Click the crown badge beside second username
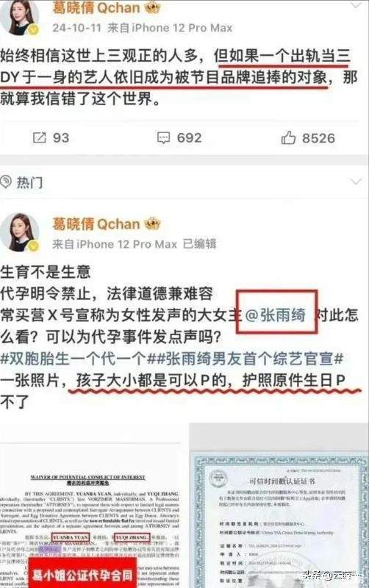Viewport: 369px width, 588px height. pos(152,223)
